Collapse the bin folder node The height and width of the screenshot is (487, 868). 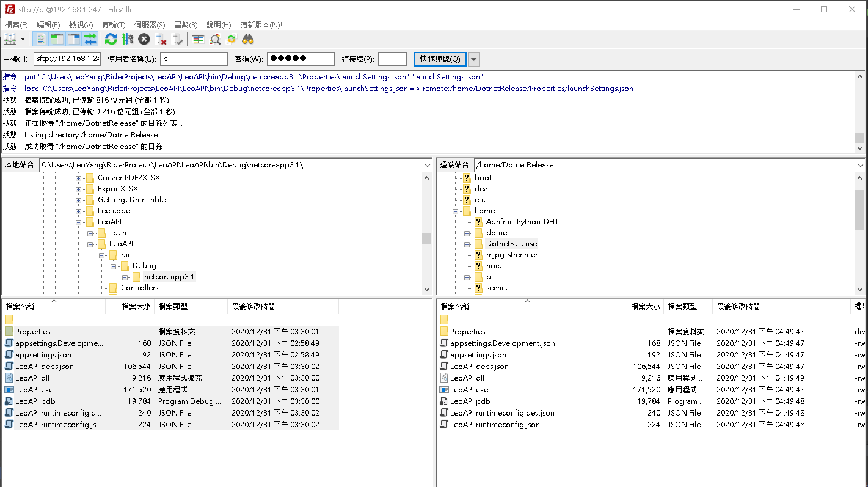click(102, 255)
